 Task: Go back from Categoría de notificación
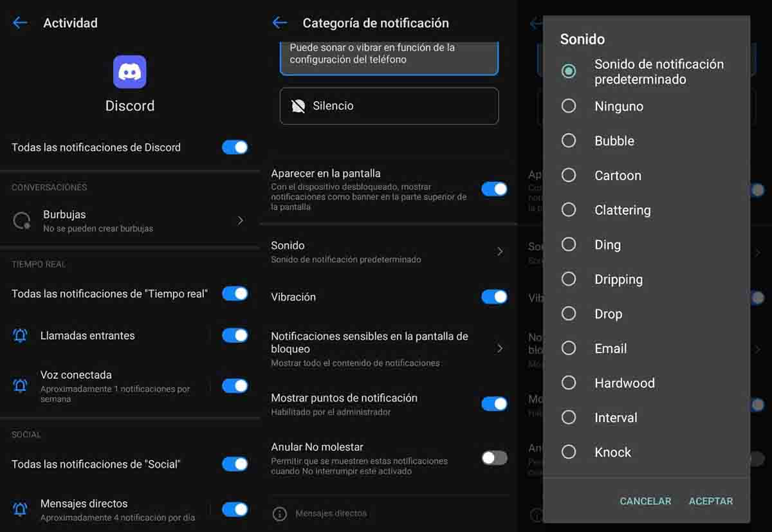[x=279, y=23]
